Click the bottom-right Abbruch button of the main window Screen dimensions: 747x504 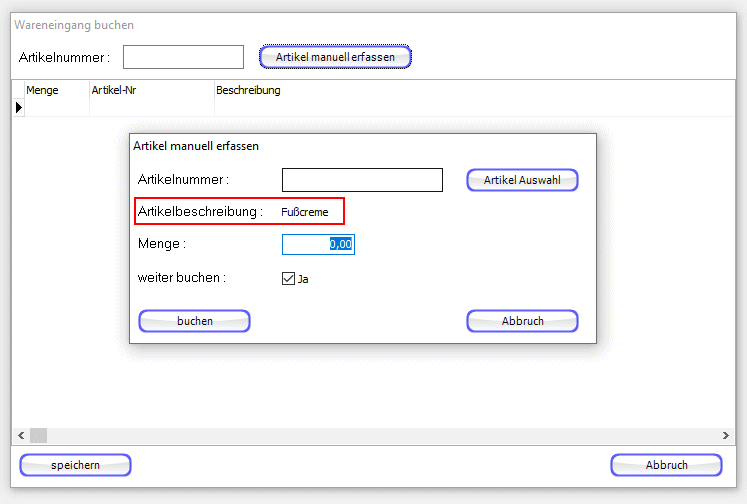coord(666,465)
